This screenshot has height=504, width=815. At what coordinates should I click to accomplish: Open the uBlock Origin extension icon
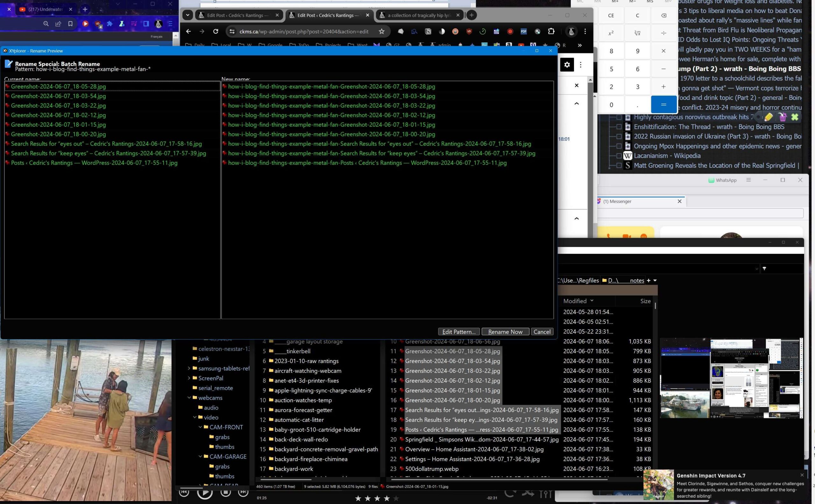click(x=469, y=31)
